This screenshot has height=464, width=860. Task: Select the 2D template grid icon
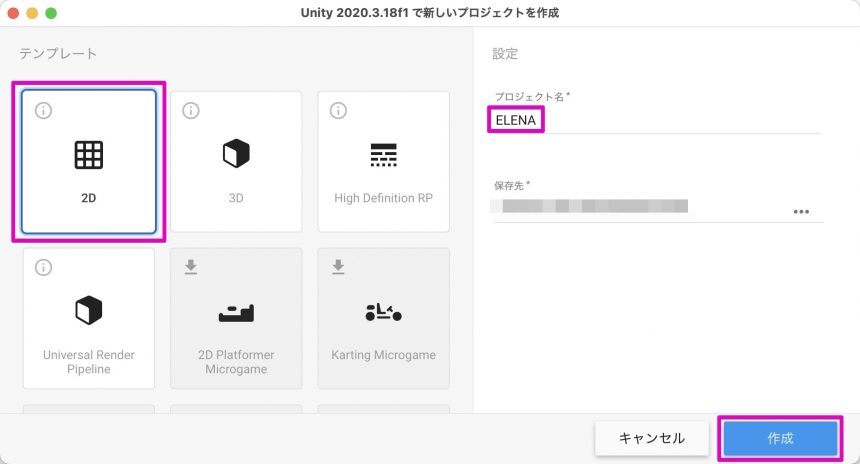(x=88, y=155)
